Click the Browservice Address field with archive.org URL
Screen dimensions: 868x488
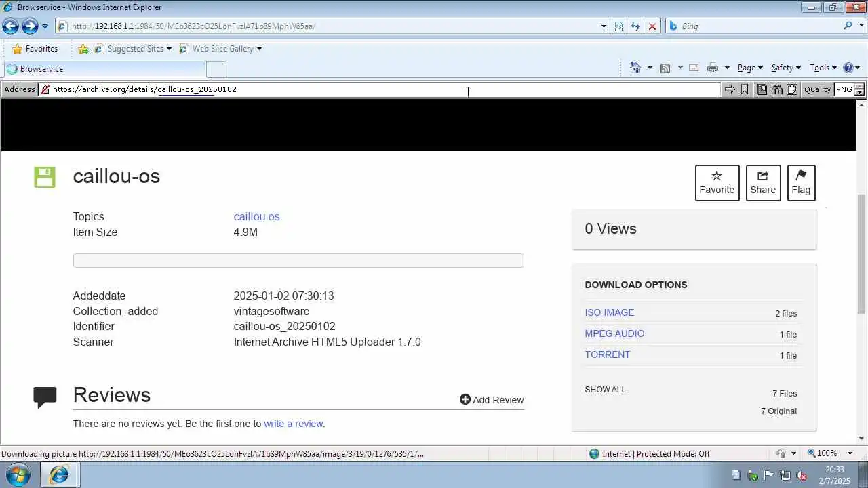click(x=380, y=89)
